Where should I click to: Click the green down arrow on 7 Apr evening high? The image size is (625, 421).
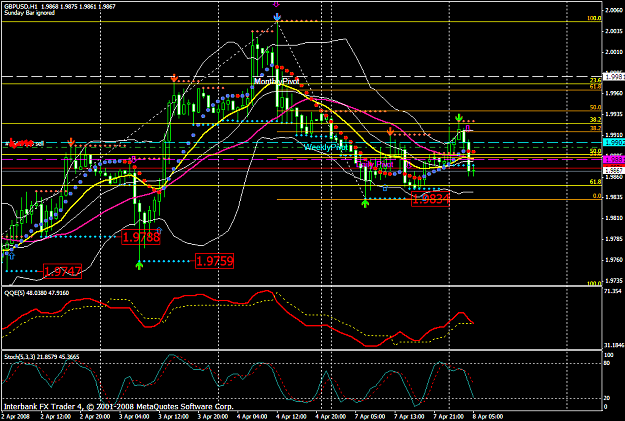point(459,117)
